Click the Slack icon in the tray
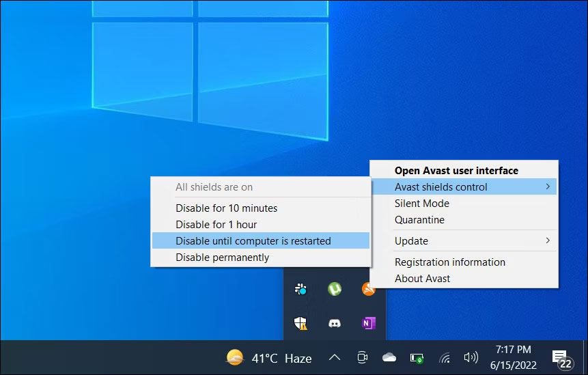The image size is (588, 375). 300,290
